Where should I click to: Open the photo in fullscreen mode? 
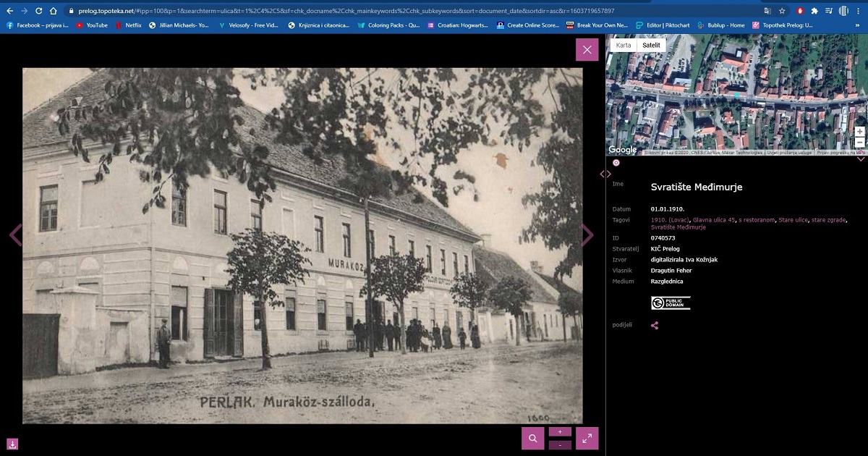pyautogui.click(x=587, y=438)
